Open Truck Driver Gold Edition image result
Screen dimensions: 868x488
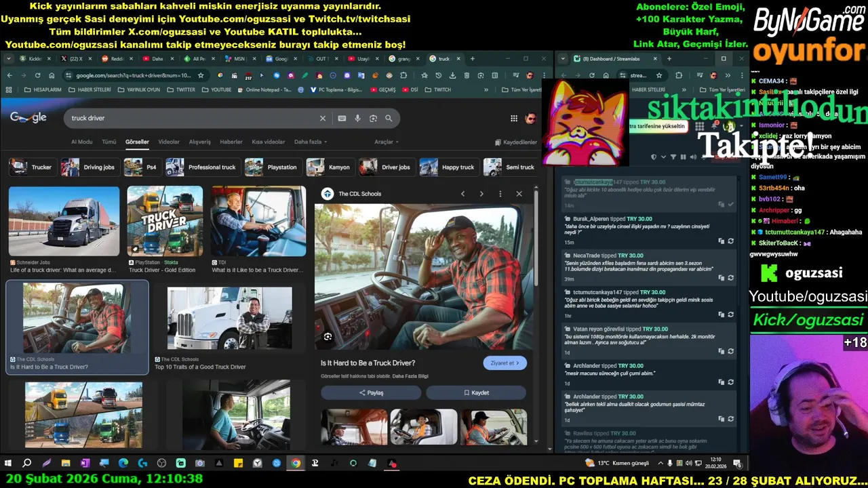(x=165, y=222)
